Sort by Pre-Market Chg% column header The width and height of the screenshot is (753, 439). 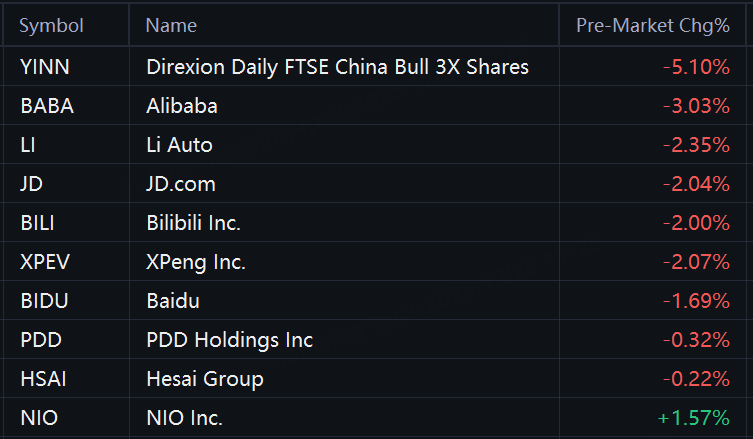tap(653, 26)
